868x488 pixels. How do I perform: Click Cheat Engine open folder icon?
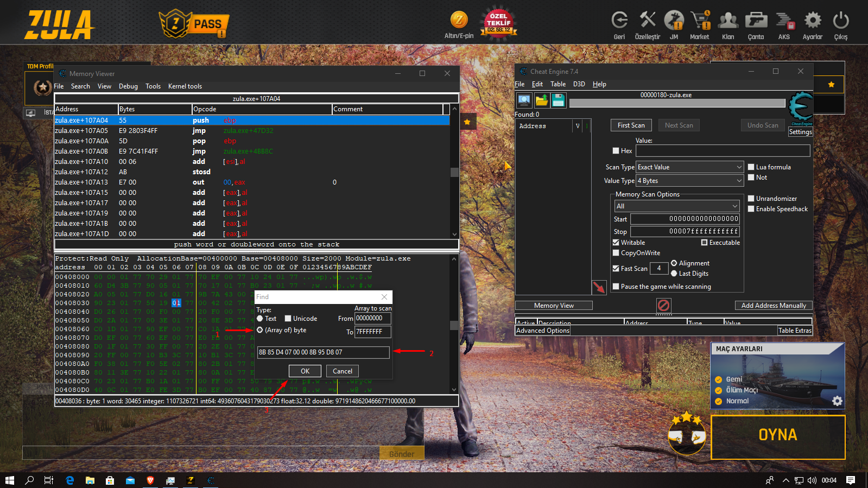541,100
